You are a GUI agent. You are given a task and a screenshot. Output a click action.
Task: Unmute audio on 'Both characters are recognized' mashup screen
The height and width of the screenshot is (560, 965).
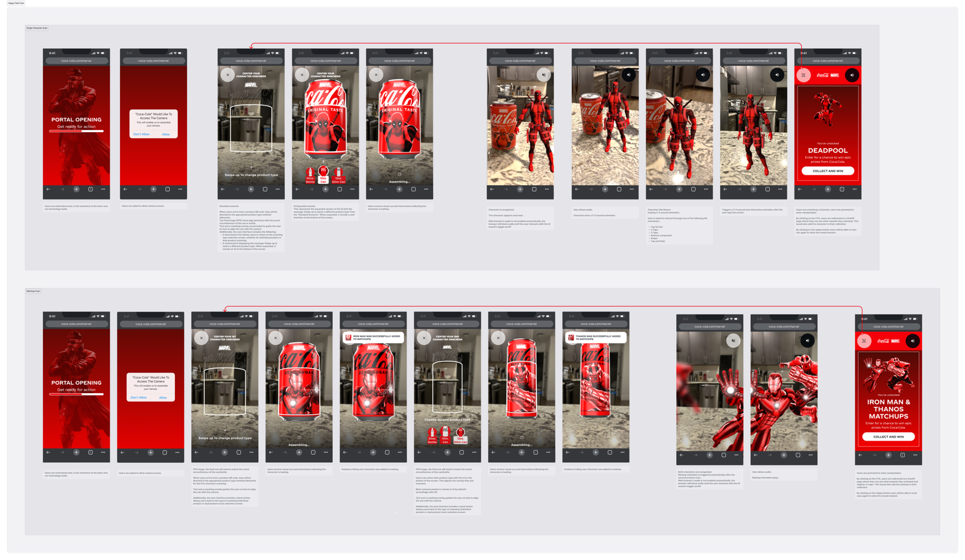click(x=733, y=341)
